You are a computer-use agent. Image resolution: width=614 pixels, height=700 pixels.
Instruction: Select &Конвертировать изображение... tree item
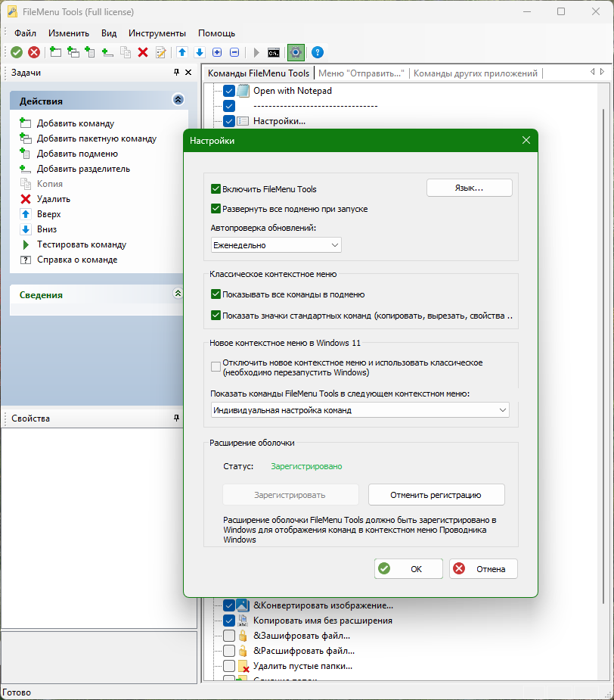[323, 605]
